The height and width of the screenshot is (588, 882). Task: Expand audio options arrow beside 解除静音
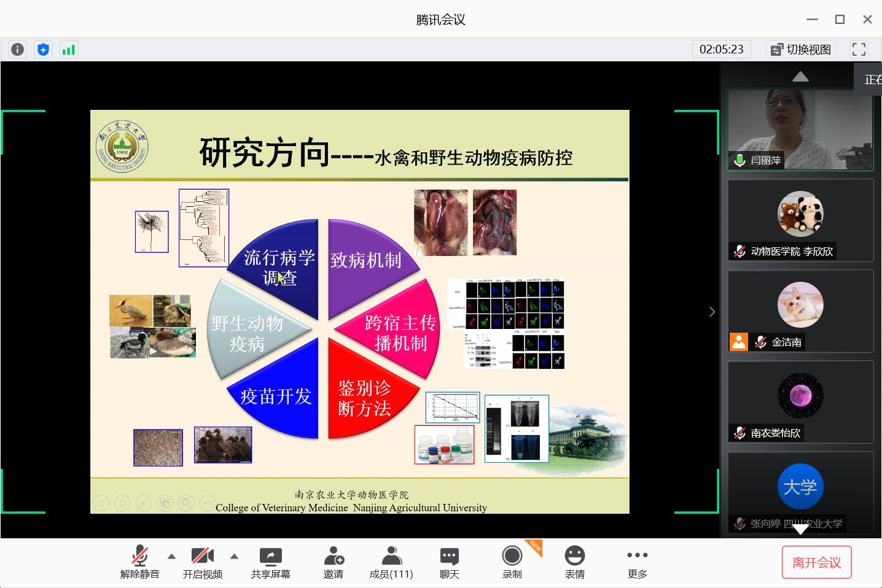click(x=172, y=557)
